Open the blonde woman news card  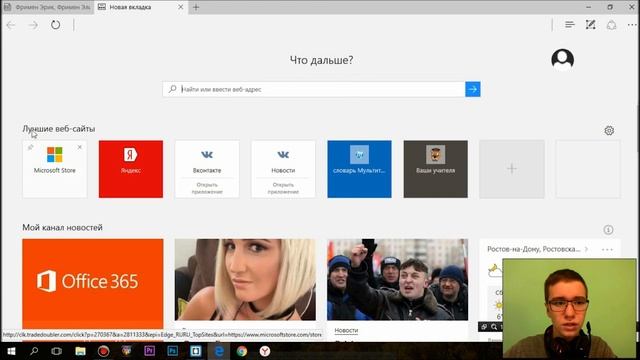245,280
